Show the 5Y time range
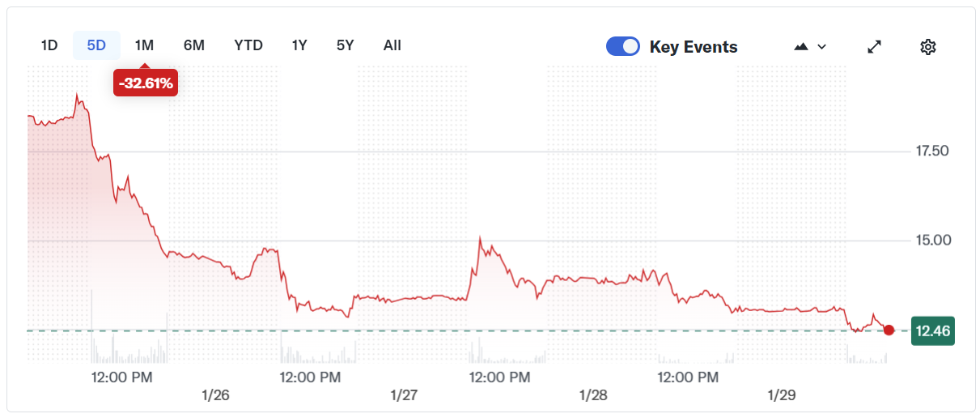The image size is (980, 418). click(x=346, y=45)
